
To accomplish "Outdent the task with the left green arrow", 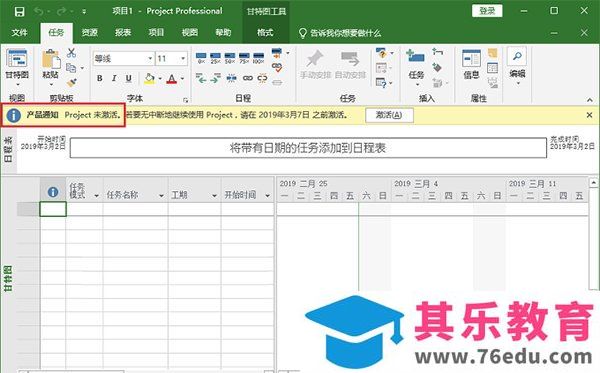I will (x=201, y=78).
